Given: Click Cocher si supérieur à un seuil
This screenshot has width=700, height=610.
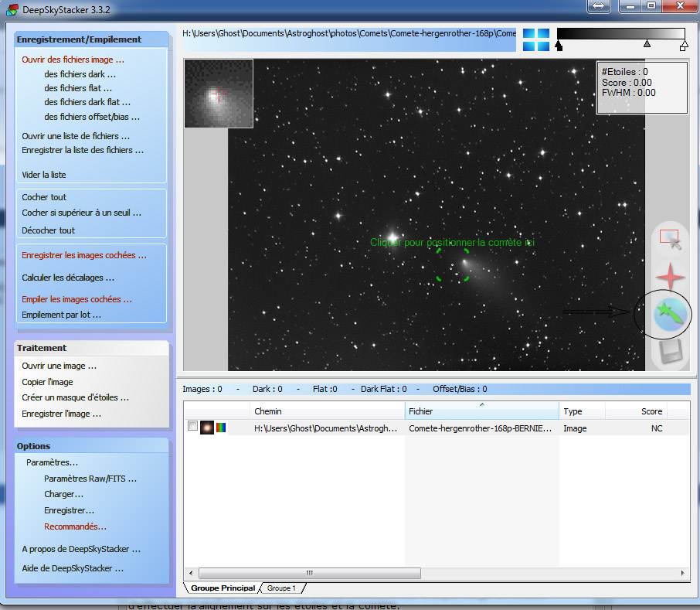Looking at the screenshot, I should coord(81,213).
